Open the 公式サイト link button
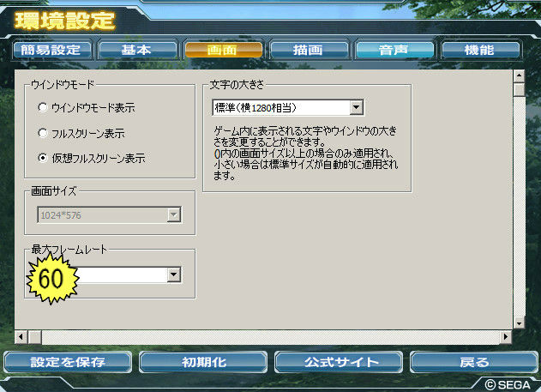541x392 pixels. pos(339,362)
